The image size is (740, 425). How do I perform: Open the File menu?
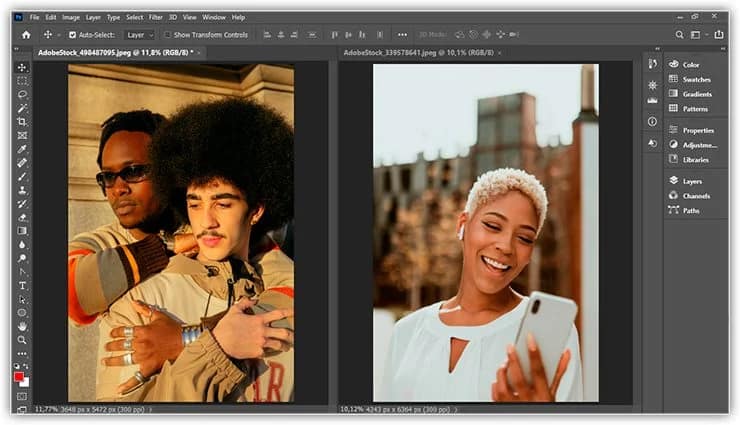34,17
